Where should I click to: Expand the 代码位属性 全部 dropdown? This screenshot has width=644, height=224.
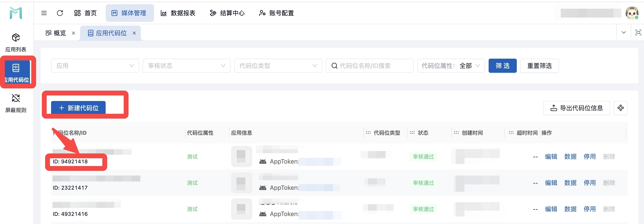[x=451, y=66]
